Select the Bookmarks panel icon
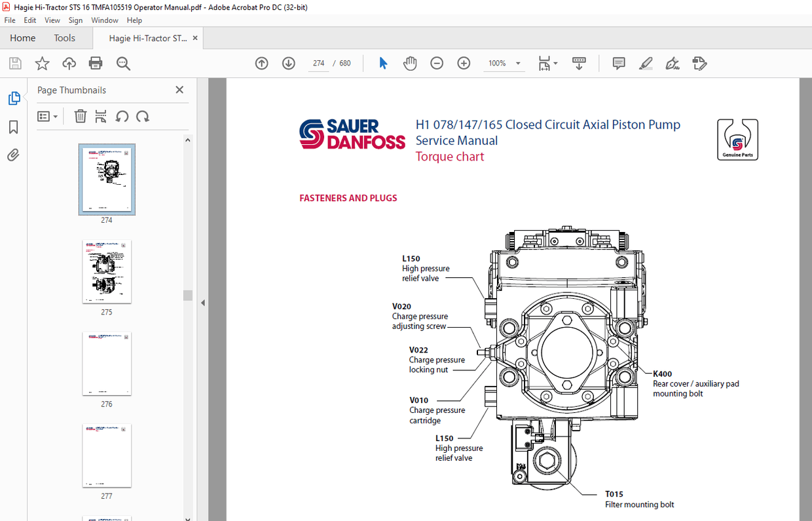 click(13, 127)
